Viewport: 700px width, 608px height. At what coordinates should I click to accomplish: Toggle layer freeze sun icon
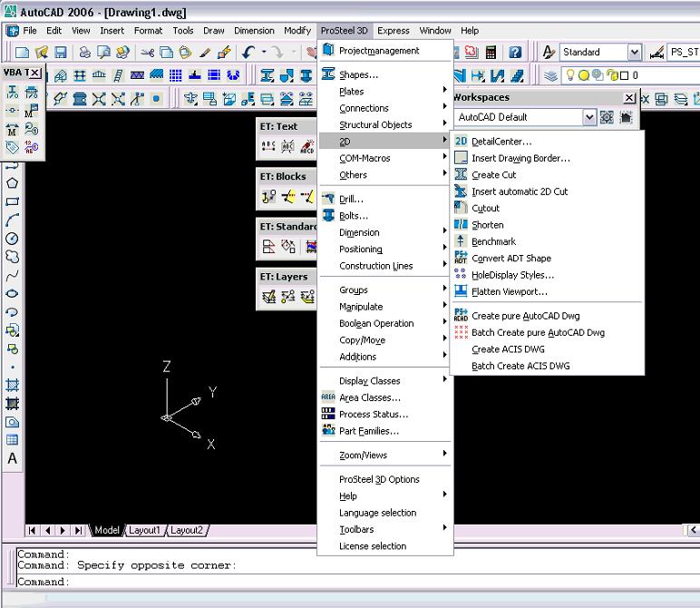583,75
